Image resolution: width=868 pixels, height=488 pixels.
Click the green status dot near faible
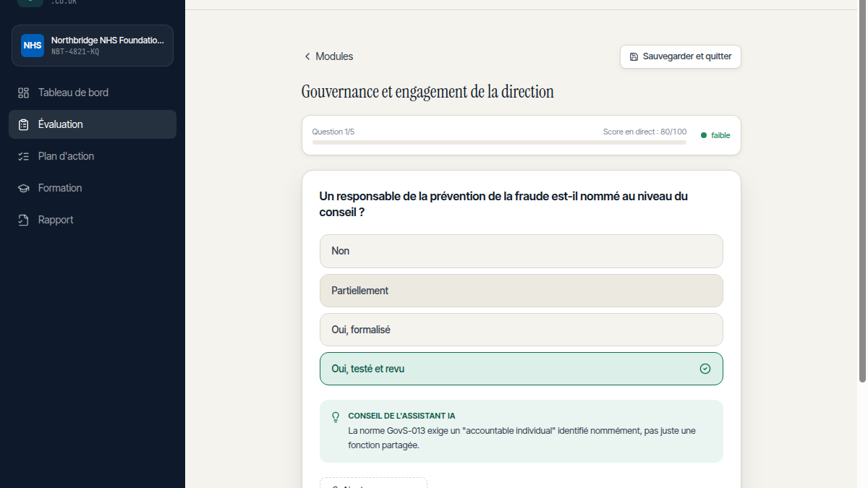704,135
